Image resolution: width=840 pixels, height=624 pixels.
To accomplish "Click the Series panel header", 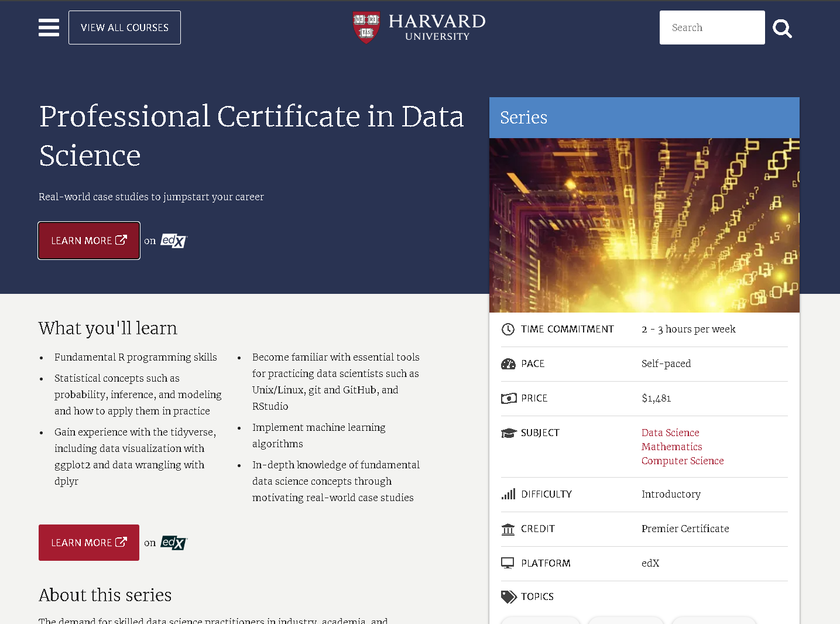I will pyautogui.click(x=644, y=118).
